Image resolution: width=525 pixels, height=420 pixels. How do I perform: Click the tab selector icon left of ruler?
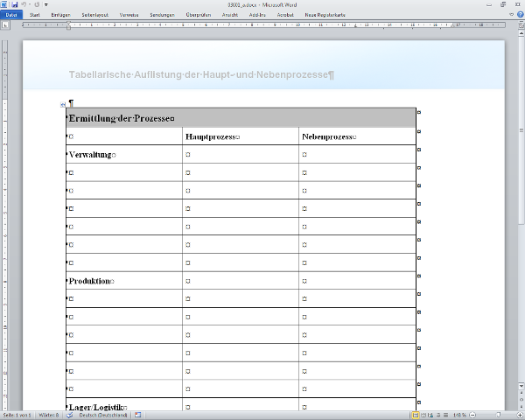(x=5, y=25)
